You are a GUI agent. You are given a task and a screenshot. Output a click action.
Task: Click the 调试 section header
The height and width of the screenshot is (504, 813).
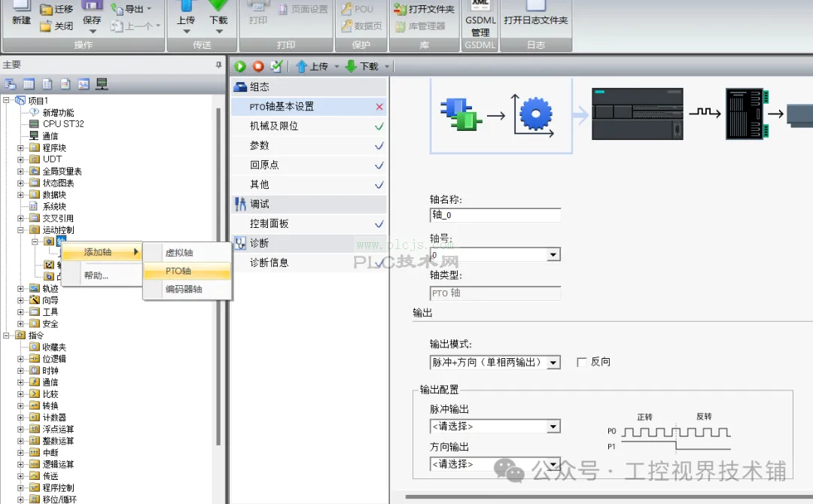(309, 204)
